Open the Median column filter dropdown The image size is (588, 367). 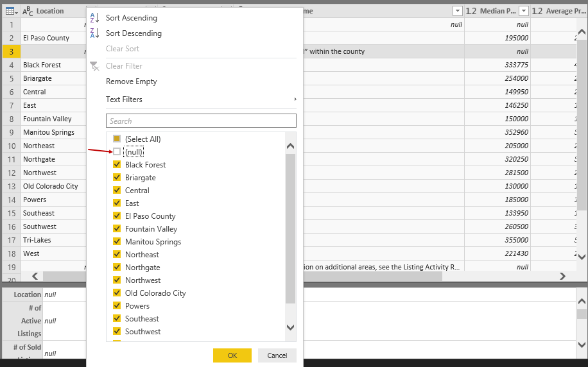coord(524,11)
